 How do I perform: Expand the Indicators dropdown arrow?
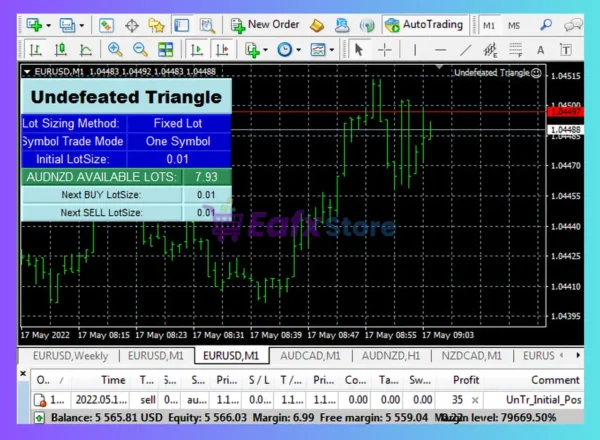(x=265, y=50)
